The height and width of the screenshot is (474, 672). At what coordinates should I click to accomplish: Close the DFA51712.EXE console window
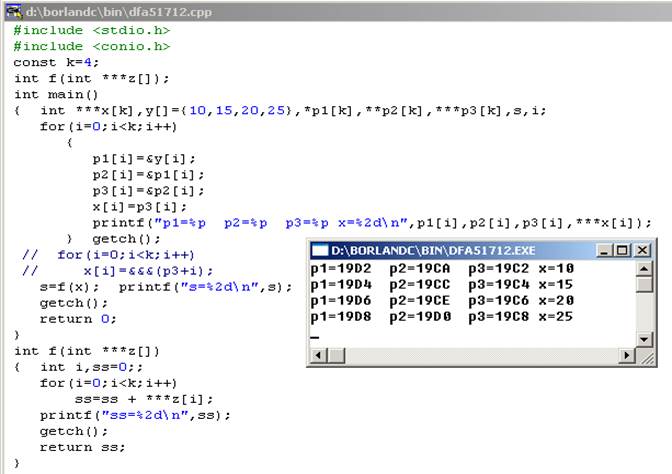[642, 250]
